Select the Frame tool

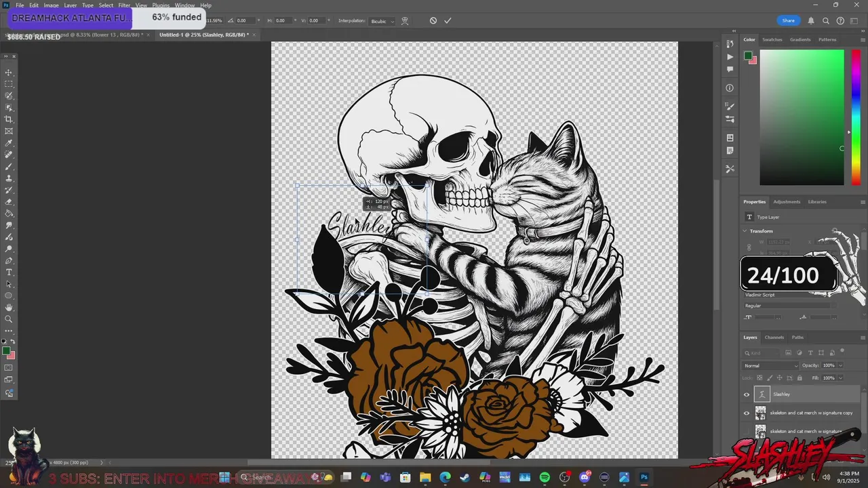tap(9, 131)
